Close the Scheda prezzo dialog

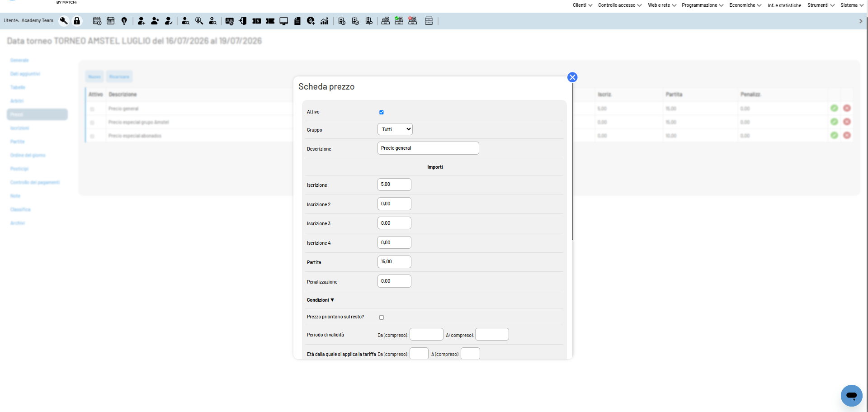[x=572, y=77]
